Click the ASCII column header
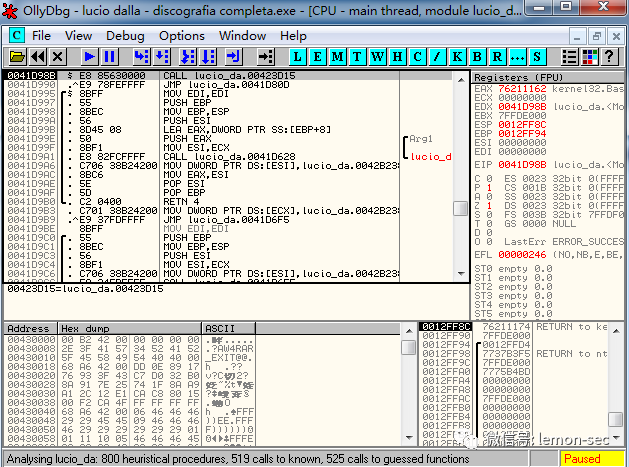Screen dimensions: 629x467 pyautogui.click(x=228, y=329)
